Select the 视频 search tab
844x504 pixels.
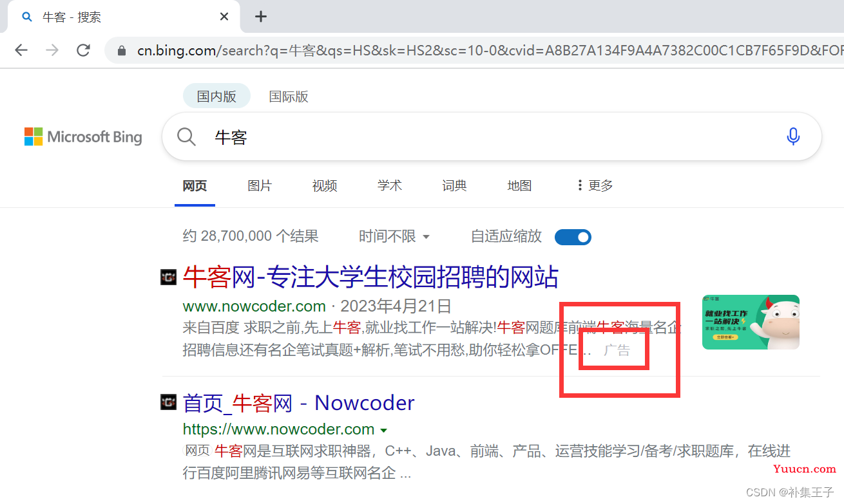[325, 185]
